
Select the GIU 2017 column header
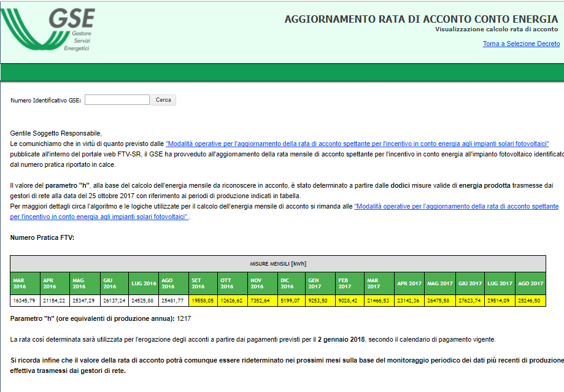tap(470, 283)
